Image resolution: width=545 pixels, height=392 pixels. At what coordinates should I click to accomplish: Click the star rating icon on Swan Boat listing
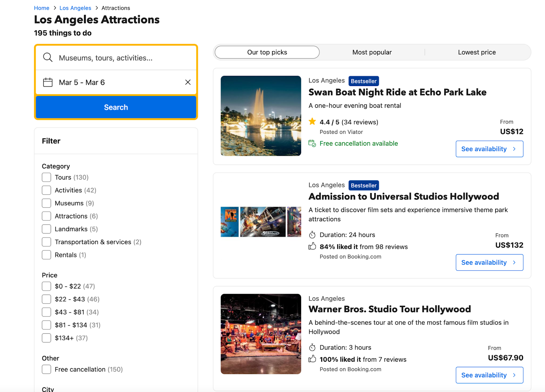pyautogui.click(x=312, y=121)
